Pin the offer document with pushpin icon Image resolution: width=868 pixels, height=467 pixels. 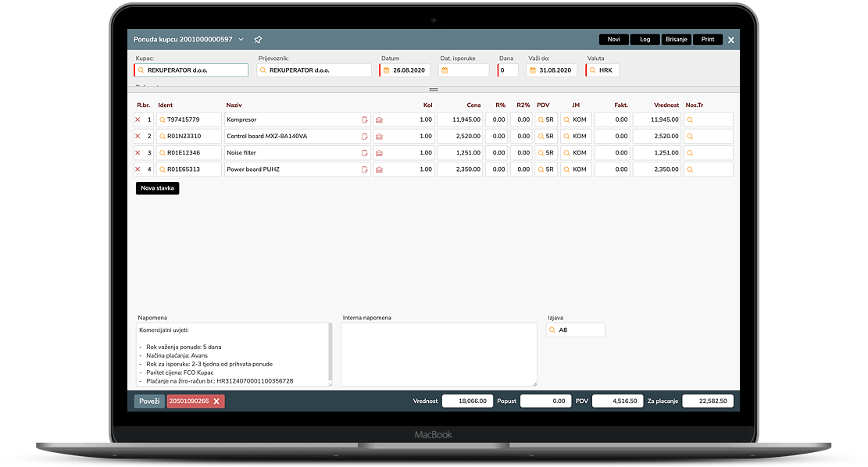pyautogui.click(x=258, y=40)
